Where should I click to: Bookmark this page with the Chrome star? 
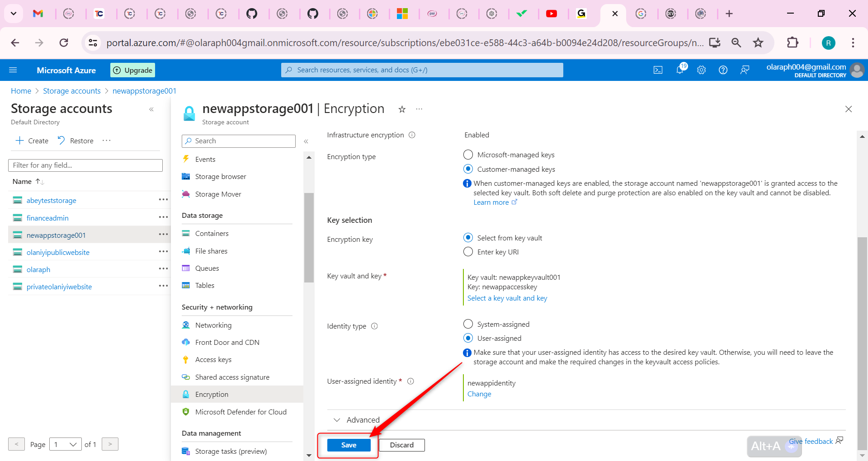pyautogui.click(x=758, y=42)
